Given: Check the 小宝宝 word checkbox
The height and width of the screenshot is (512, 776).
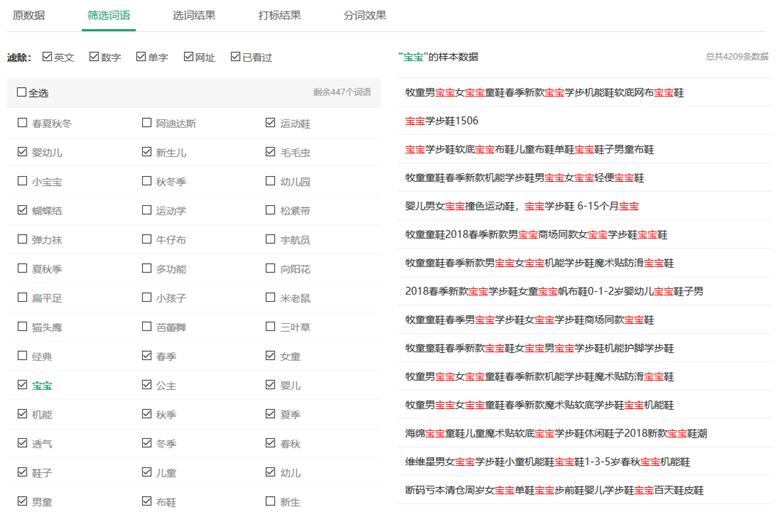Looking at the screenshot, I should point(22,181).
